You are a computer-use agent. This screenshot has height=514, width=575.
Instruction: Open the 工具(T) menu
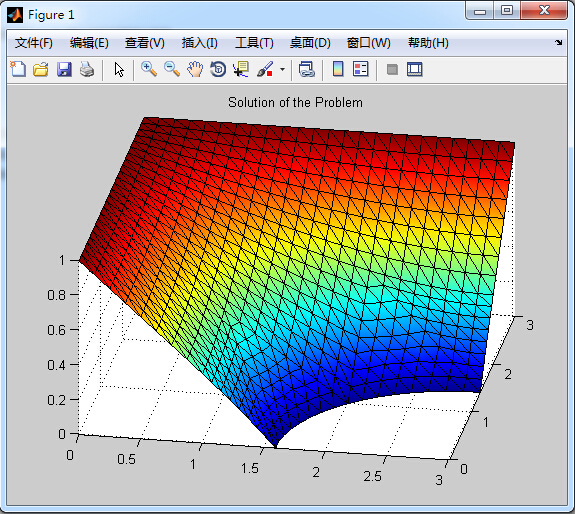(x=254, y=43)
